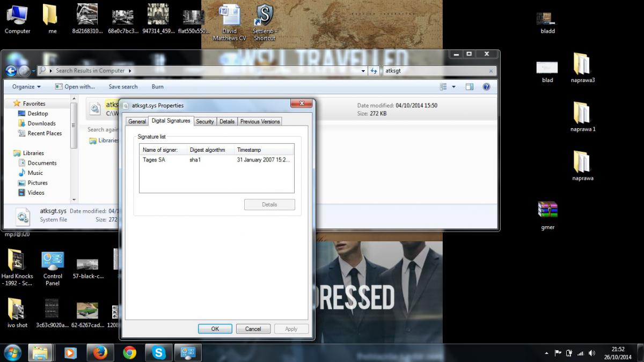
Task: Select the gmer archive icon on the desktop
Action: tap(548, 215)
